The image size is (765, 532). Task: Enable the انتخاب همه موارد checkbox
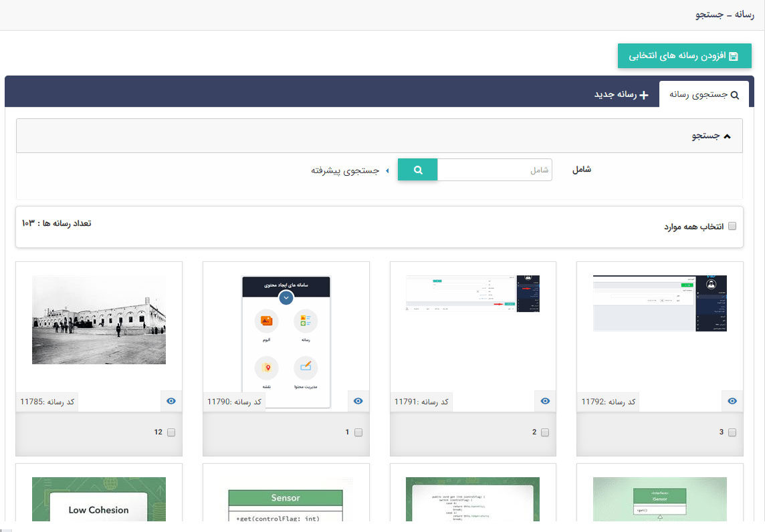pos(732,227)
